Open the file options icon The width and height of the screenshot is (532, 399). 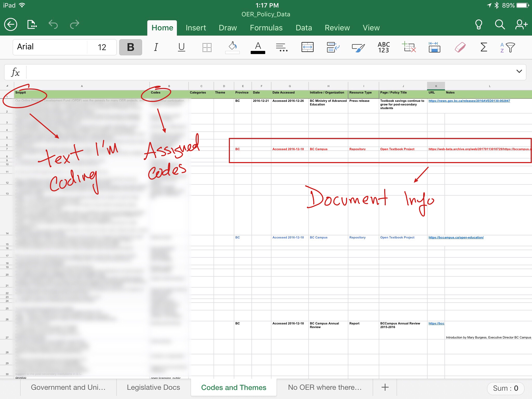(x=32, y=25)
